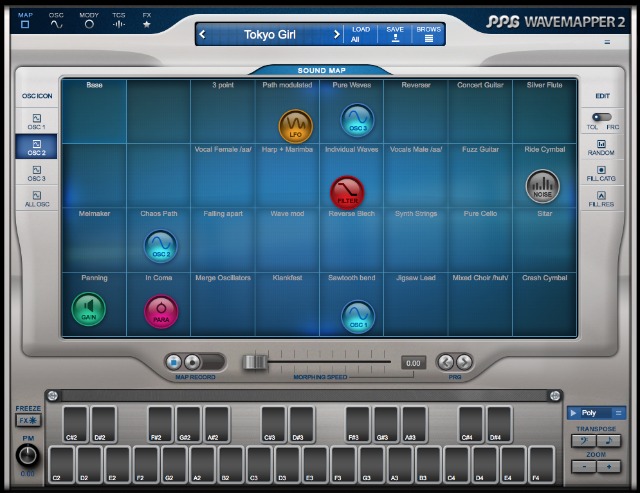Click the keyboard zoom minus button

584,466
